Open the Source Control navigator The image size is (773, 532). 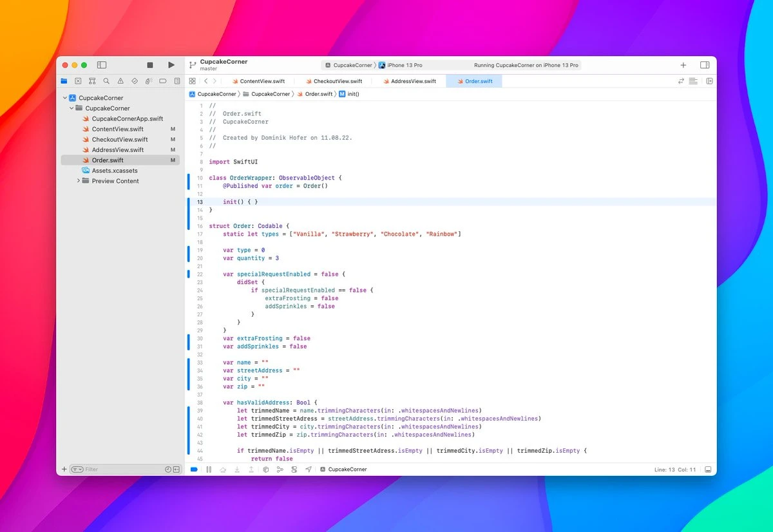click(78, 81)
